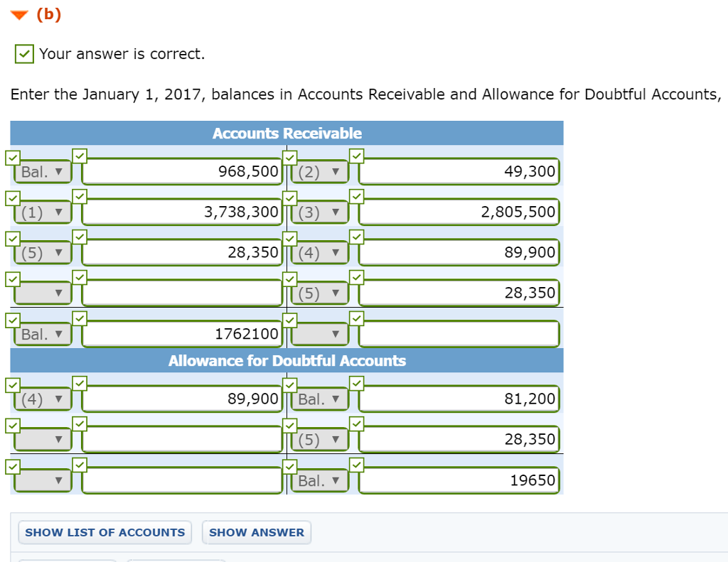Image resolution: width=728 pixels, height=562 pixels.
Task: Open the (4) dropdown in the allowance account
Action: pos(41,399)
